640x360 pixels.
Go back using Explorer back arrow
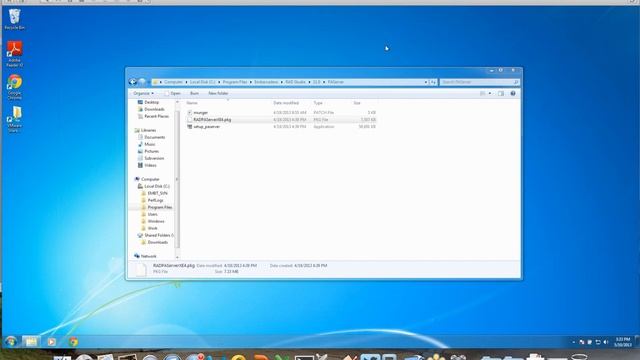tap(133, 82)
